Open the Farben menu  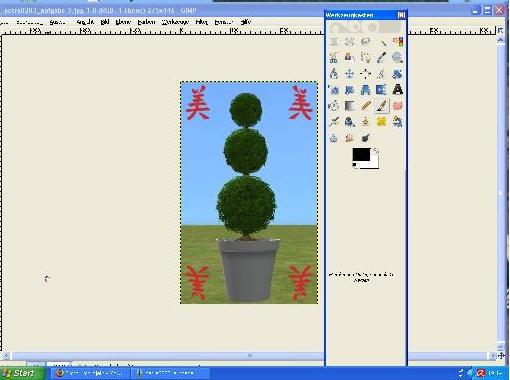point(146,22)
